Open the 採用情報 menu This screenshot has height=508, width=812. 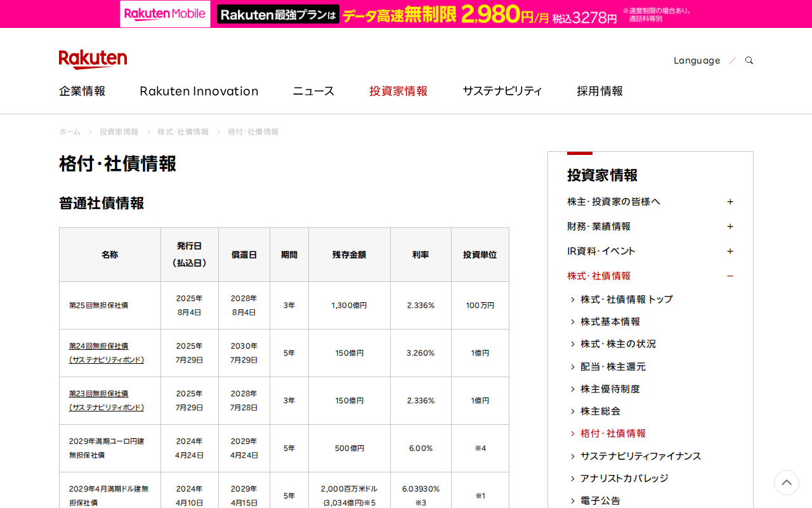pos(599,91)
